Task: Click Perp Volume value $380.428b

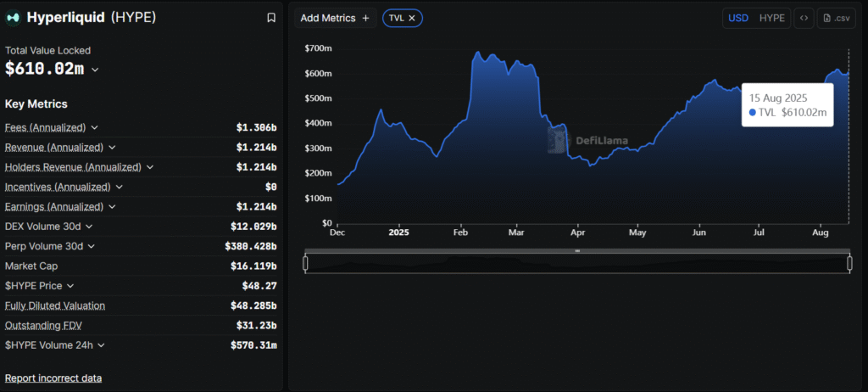Action: [251, 246]
